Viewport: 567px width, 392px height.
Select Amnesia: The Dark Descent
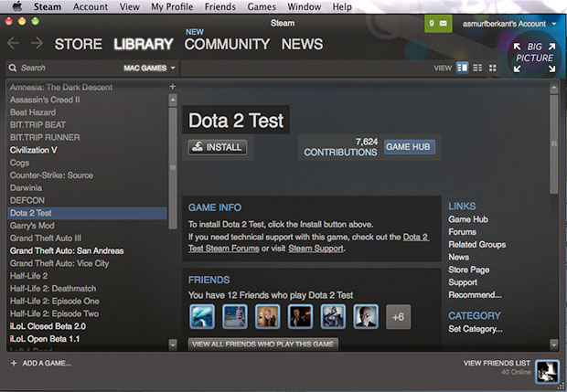(87, 87)
